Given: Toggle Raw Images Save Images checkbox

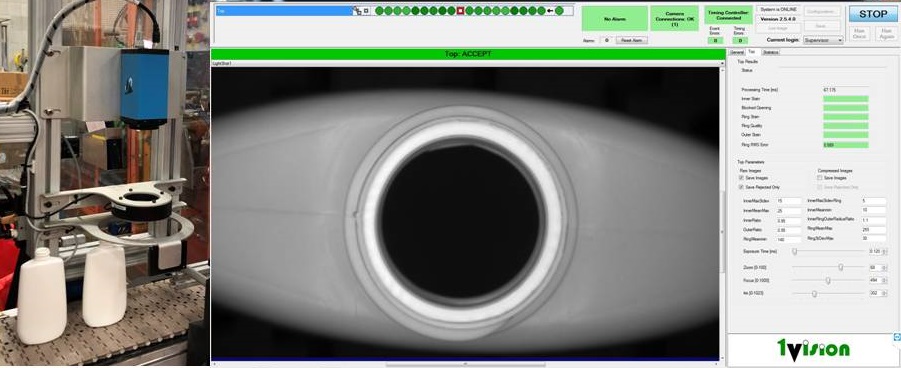Looking at the screenshot, I should (x=741, y=178).
